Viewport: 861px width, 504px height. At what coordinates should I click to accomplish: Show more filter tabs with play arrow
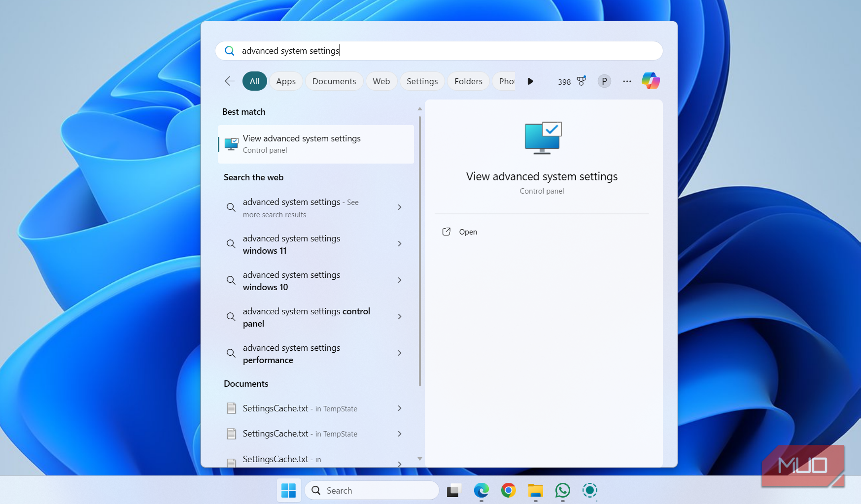(530, 81)
